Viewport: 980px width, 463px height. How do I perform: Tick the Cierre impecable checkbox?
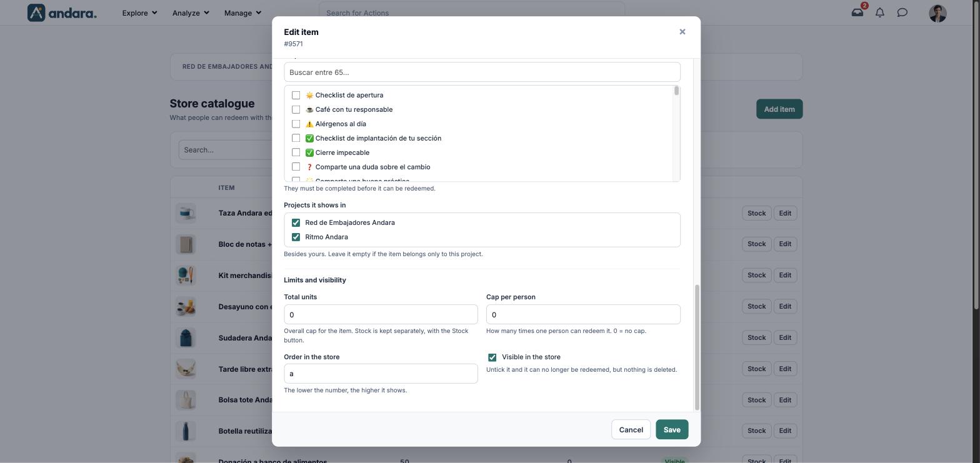click(x=296, y=152)
